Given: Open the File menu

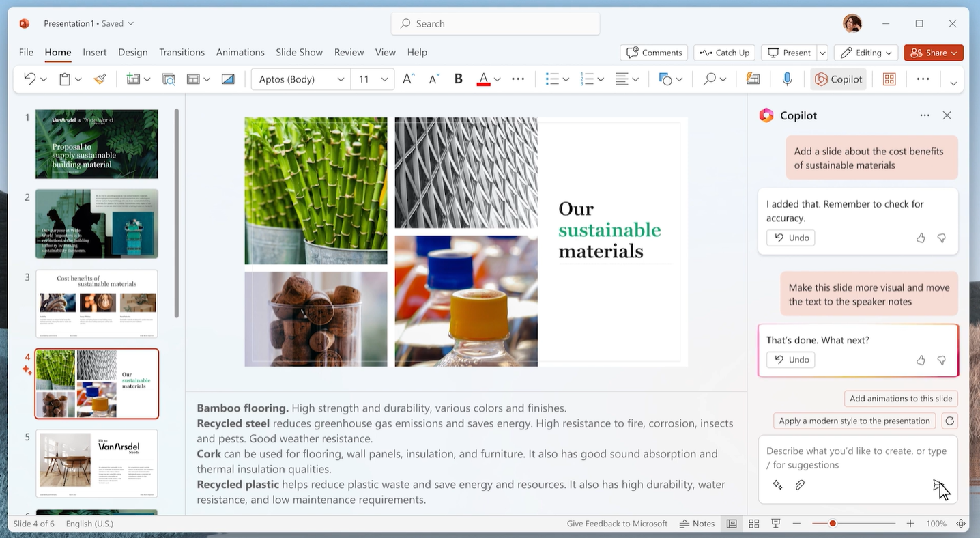Looking at the screenshot, I should pos(26,52).
